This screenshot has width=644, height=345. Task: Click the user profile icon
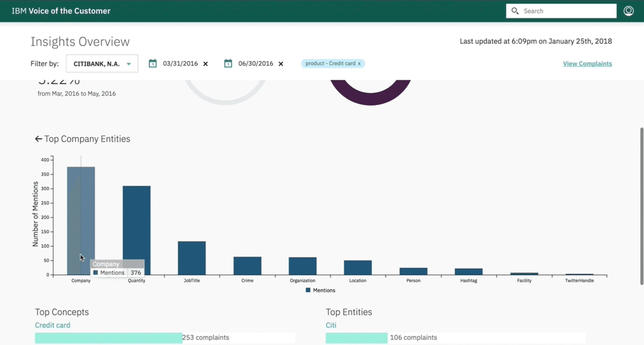click(628, 11)
